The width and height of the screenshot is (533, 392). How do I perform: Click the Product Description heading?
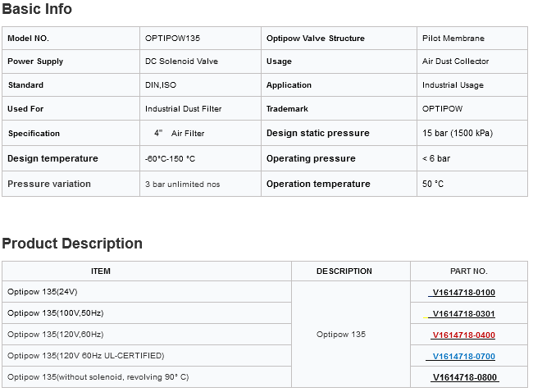[x=72, y=244]
